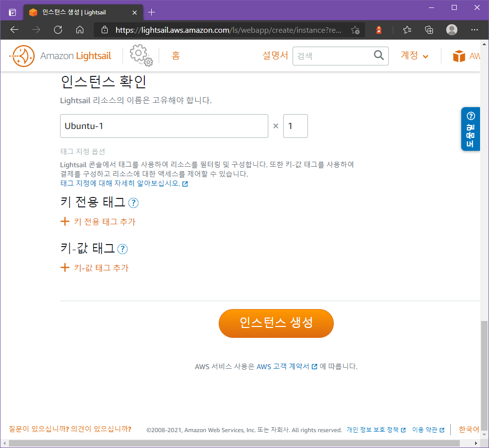Click the scroll up arrow of page
The width and height of the screenshot is (489, 448).
[484, 44]
